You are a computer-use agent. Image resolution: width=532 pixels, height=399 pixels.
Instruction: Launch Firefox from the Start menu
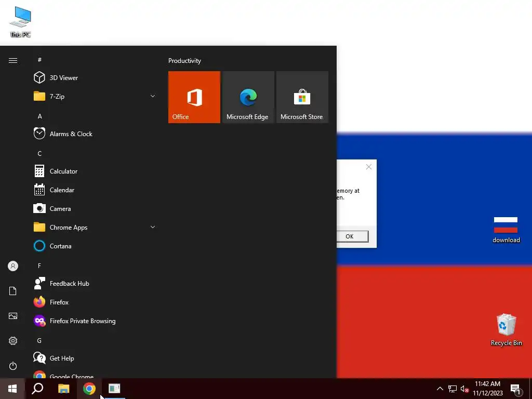click(95, 302)
